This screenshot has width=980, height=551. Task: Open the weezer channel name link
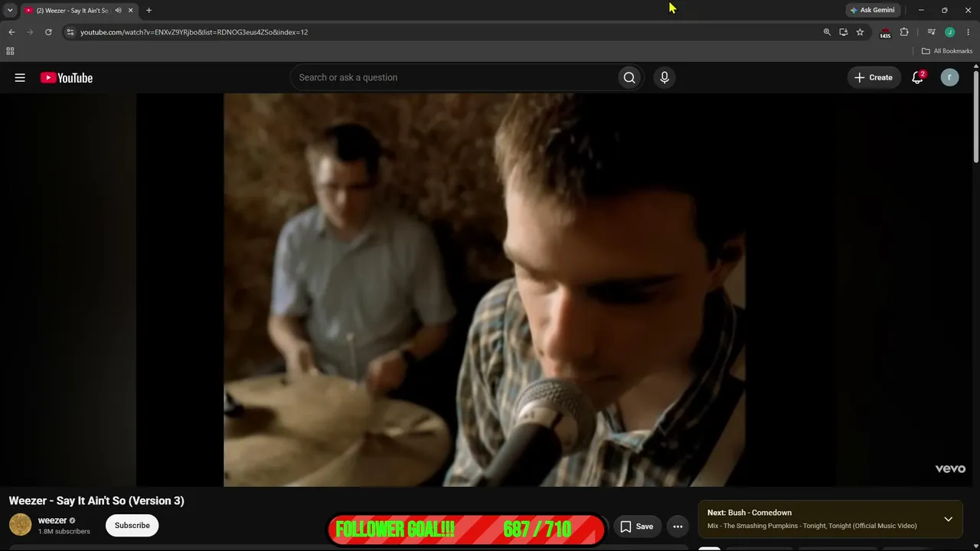pyautogui.click(x=53, y=520)
